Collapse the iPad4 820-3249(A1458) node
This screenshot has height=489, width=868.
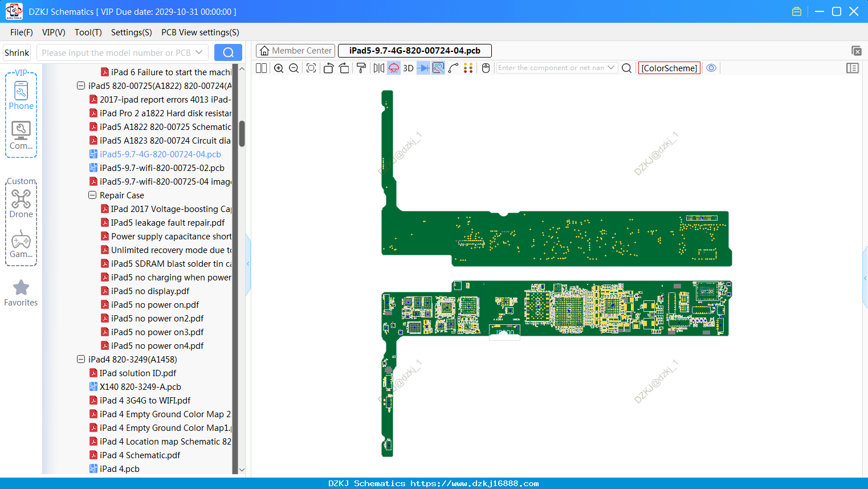pos(81,360)
